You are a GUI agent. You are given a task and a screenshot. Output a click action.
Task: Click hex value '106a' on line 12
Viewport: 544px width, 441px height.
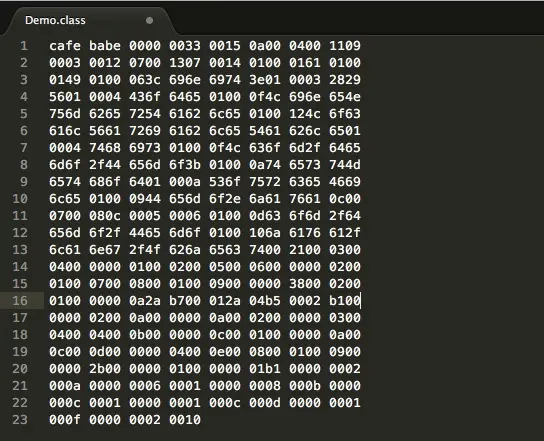[265, 232]
